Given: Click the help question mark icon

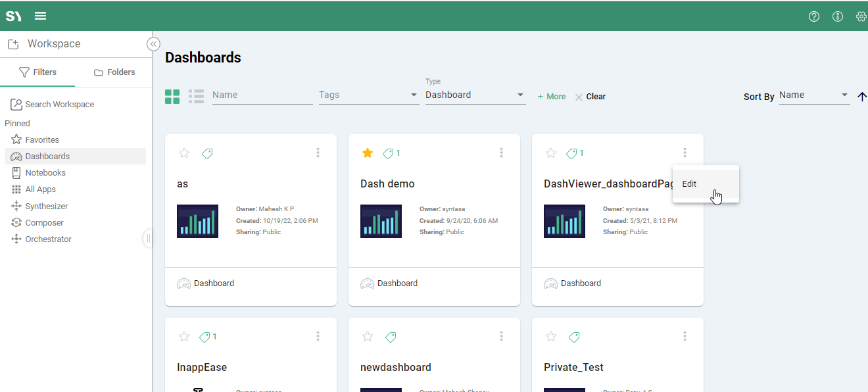Looking at the screenshot, I should point(814,16).
